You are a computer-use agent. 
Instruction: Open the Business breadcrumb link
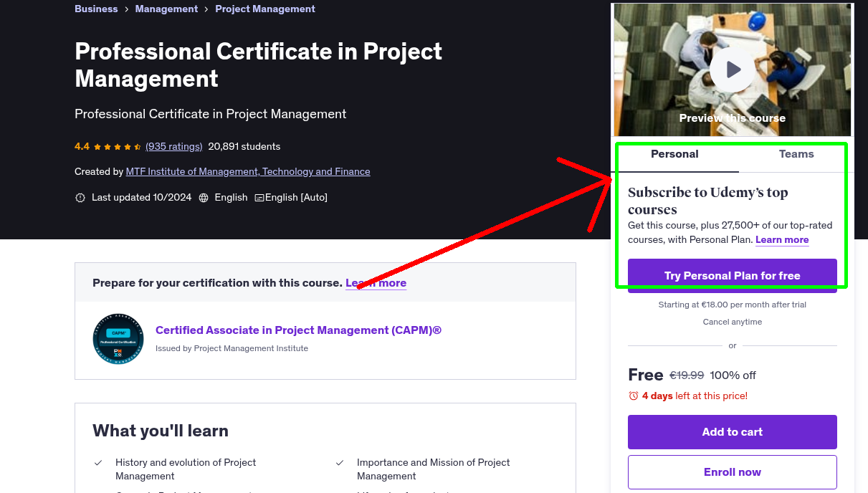(96, 9)
